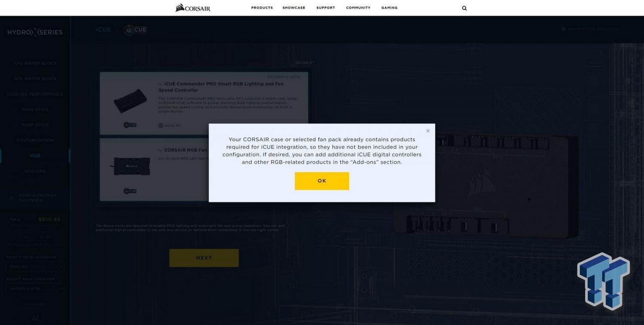Viewport: 644px width, 325px height.
Task: Open the Configuration Overview hamburger icon
Action: click(x=12, y=198)
